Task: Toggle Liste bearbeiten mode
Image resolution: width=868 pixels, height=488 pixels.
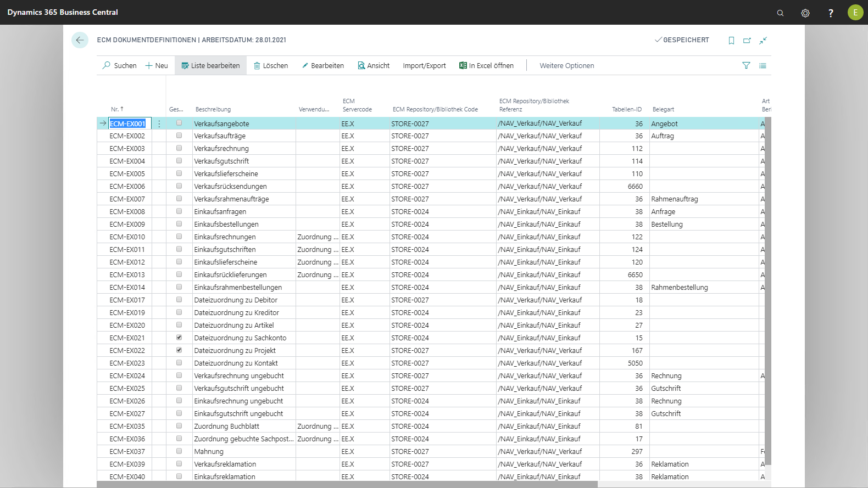Action: click(x=210, y=65)
